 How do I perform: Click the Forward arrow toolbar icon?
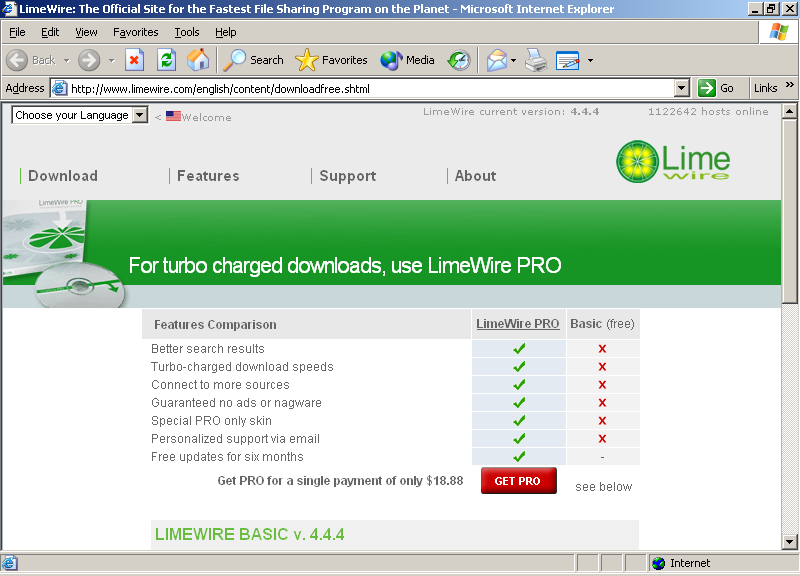89,60
